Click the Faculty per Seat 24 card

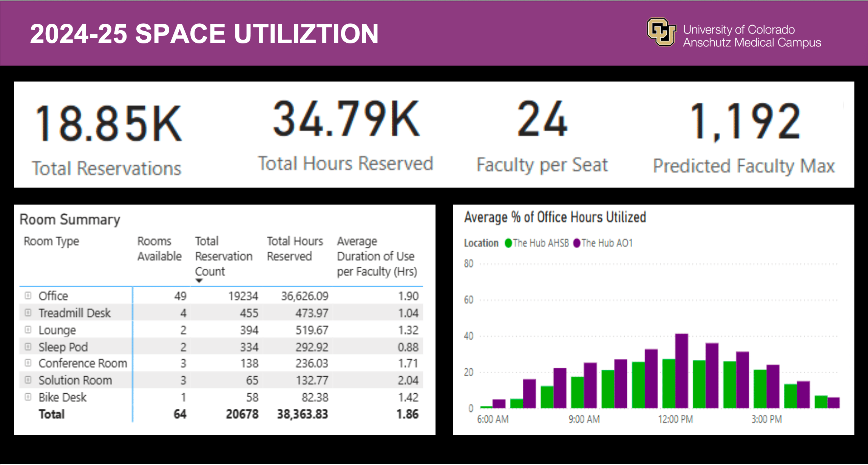pyautogui.click(x=542, y=136)
